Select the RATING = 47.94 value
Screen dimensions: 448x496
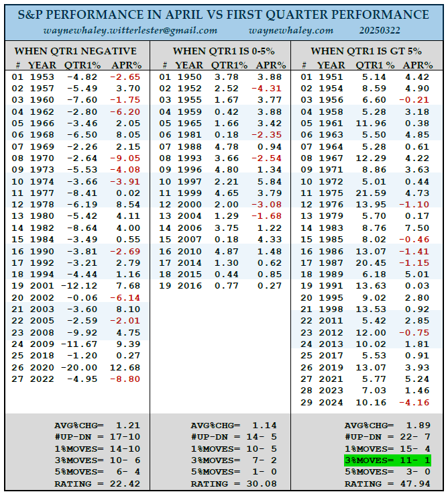[387, 484]
